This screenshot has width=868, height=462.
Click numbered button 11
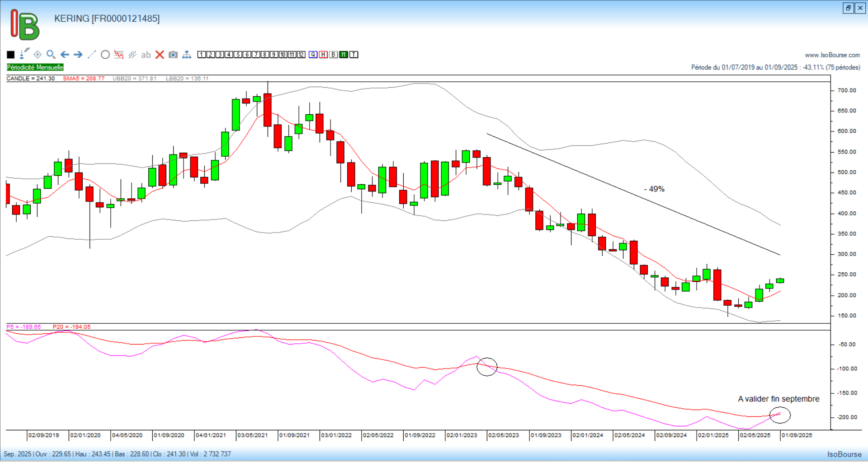[x=292, y=55]
